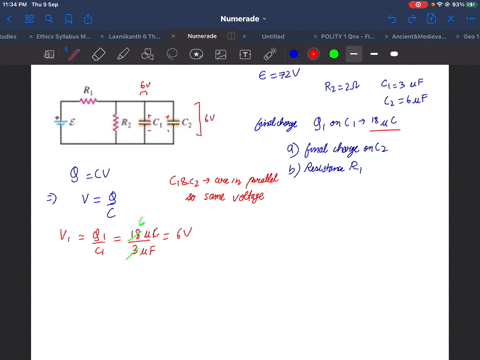The height and width of the screenshot is (360, 480).
Task: Open the more options menu
Action: pyautogui.click(x=470, y=19)
